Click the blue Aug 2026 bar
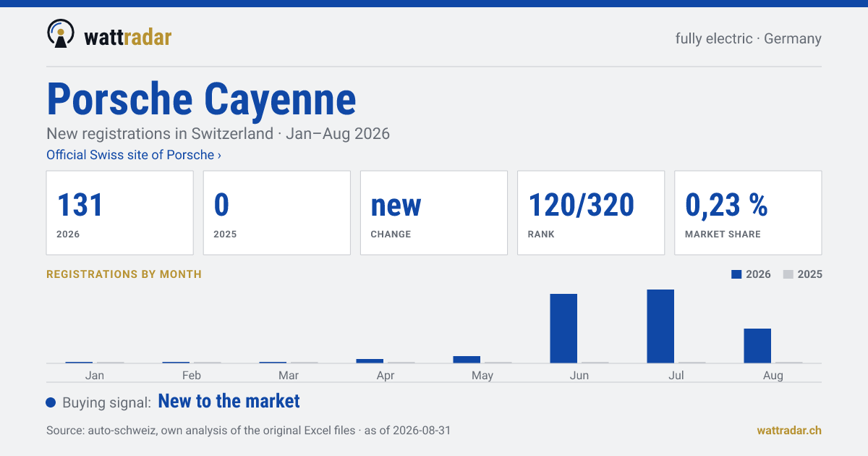 tap(757, 345)
